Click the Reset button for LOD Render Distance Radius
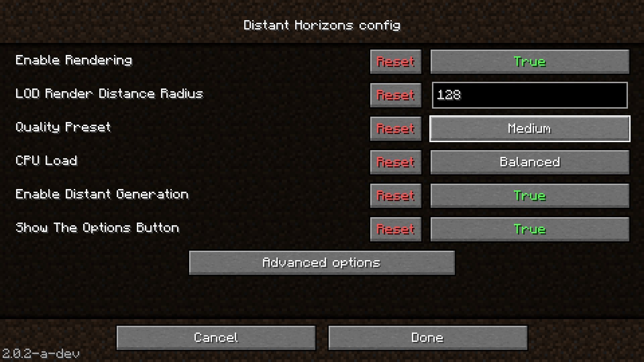This screenshot has width=644, height=362. (x=396, y=95)
